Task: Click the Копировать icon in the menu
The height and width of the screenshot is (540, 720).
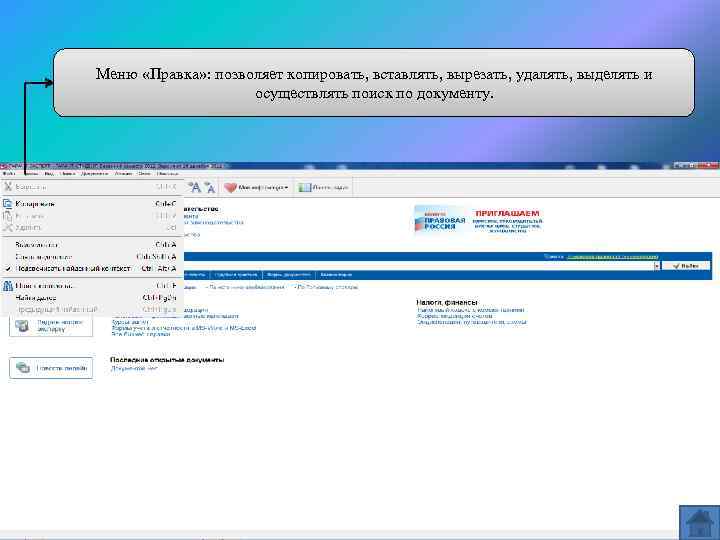Action: tap(8, 203)
